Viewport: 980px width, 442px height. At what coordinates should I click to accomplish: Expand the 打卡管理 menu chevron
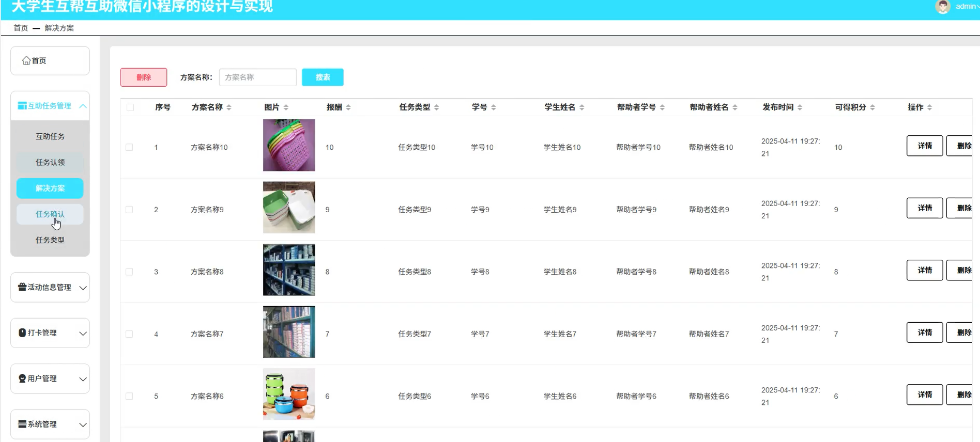click(x=83, y=334)
